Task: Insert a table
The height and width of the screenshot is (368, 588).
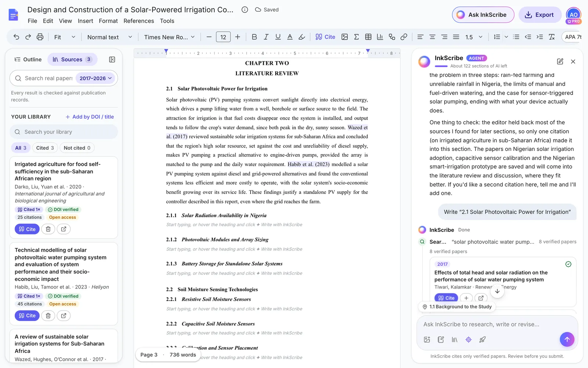Action: tap(368, 37)
